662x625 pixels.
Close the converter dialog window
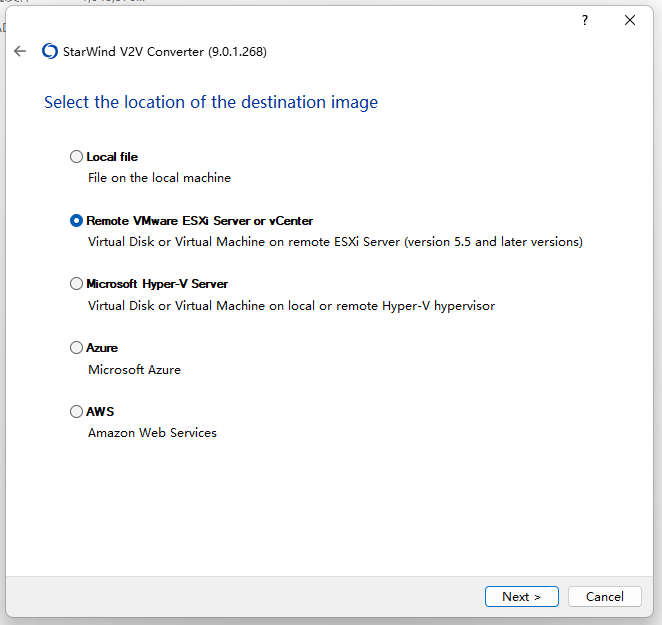(630, 20)
